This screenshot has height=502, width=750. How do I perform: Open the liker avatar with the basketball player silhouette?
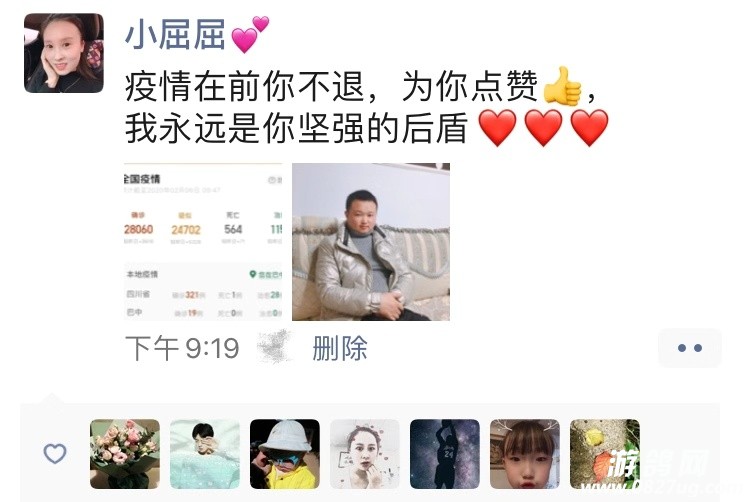click(445, 454)
